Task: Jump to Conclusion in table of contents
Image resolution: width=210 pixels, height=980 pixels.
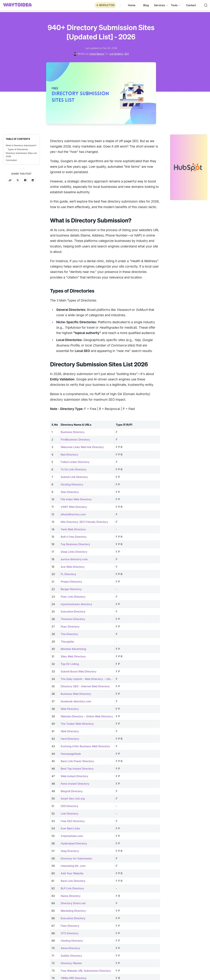Action: coord(11,160)
